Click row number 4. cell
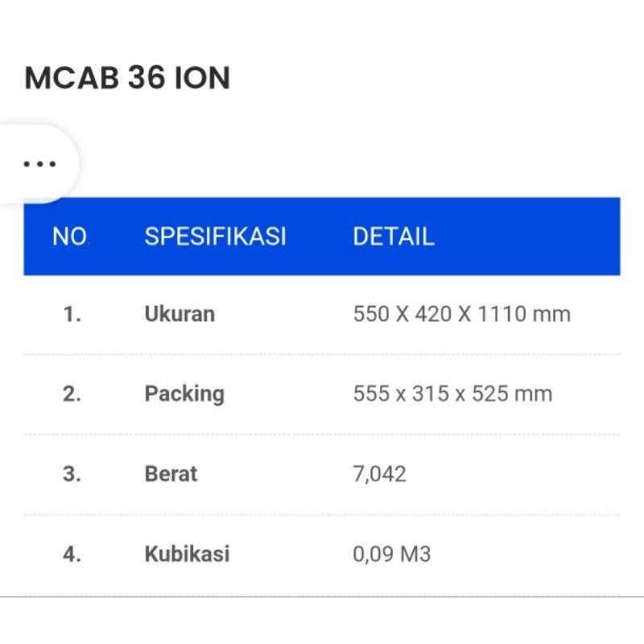The height and width of the screenshot is (644, 644). (x=72, y=554)
